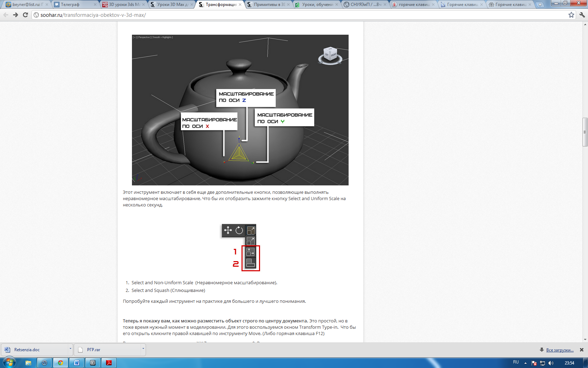Switch to the горячие клавиши Yandex tab

413,5
